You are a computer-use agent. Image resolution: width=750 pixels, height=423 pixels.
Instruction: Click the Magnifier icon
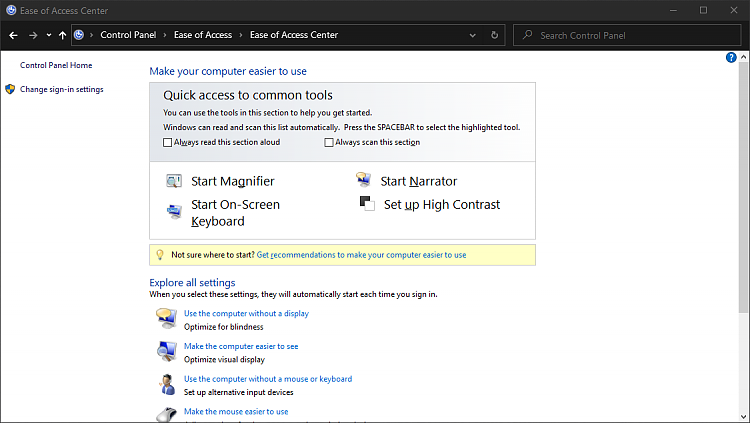coord(174,181)
